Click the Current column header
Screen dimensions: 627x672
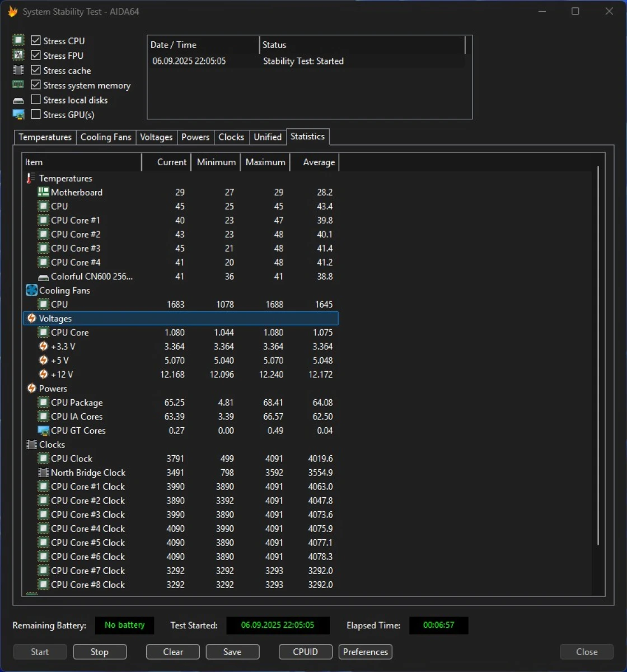[166, 162]
